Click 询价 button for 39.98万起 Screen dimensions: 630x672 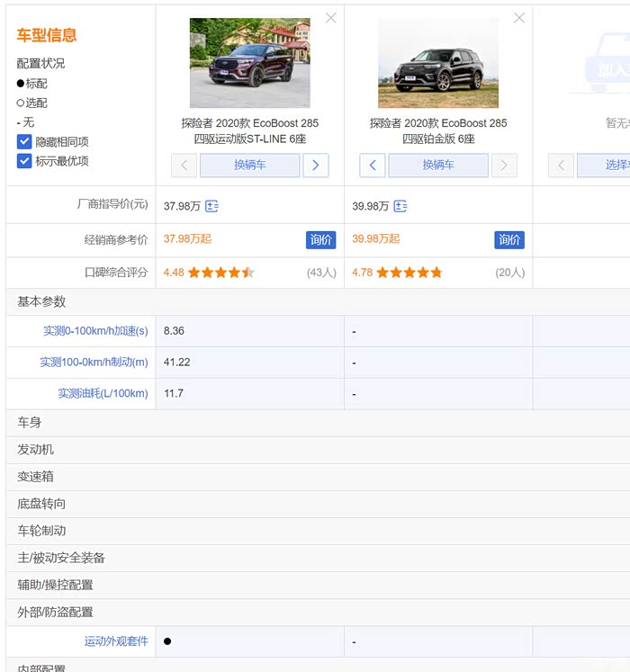point(509,240)
